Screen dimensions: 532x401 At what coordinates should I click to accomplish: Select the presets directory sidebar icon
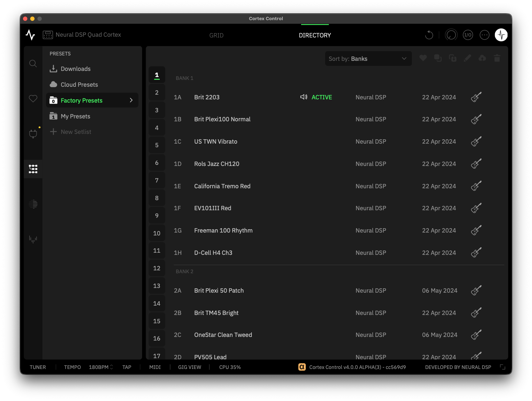coord(33,169)
